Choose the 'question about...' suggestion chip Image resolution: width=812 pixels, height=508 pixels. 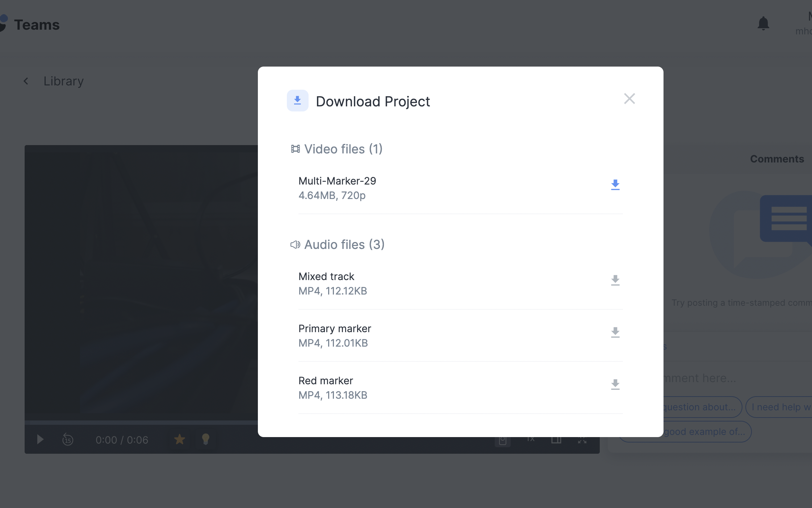coord(703,407)
